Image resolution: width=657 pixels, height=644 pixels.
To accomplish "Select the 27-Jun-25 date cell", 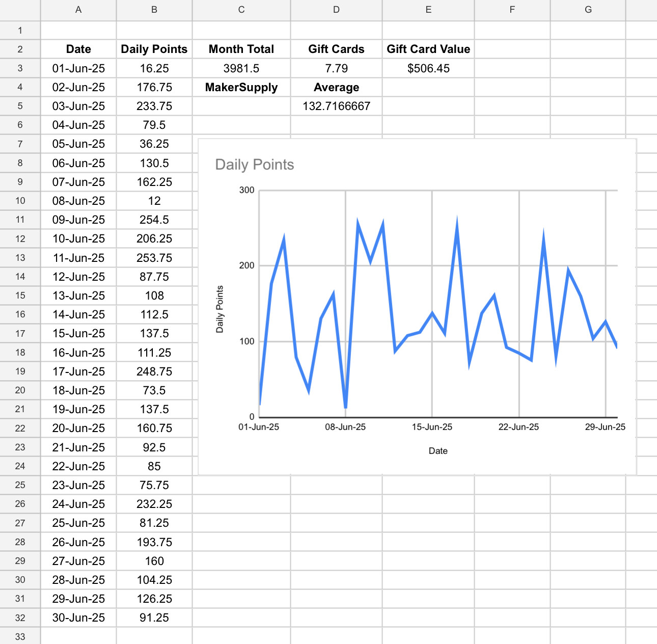I will [x=78, y=561].
